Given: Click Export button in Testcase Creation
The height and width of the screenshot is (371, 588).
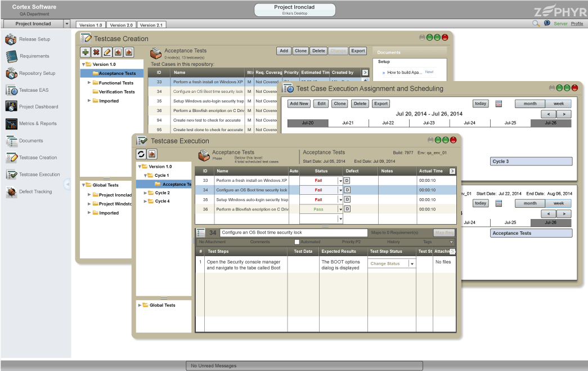Looking at the screenshot, I should [x=358, y=51].
